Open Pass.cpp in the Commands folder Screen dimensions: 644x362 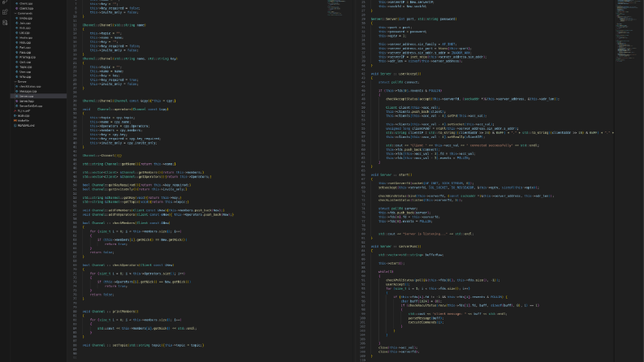tap(25, 52)
